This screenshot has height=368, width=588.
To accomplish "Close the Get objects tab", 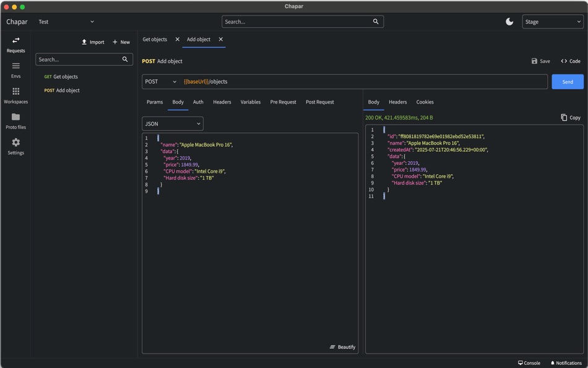I will click(177, 40).
